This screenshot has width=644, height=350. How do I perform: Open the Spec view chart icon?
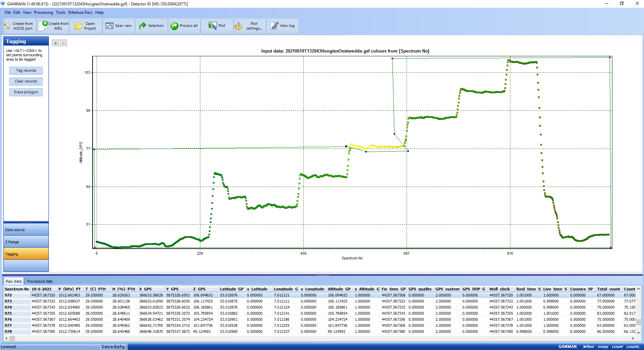(x=109, y=26)
